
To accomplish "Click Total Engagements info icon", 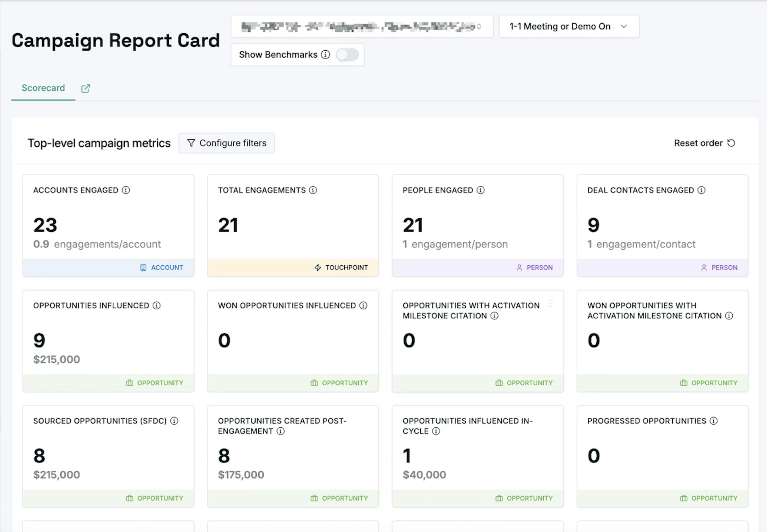I will (x=313, y=190).
